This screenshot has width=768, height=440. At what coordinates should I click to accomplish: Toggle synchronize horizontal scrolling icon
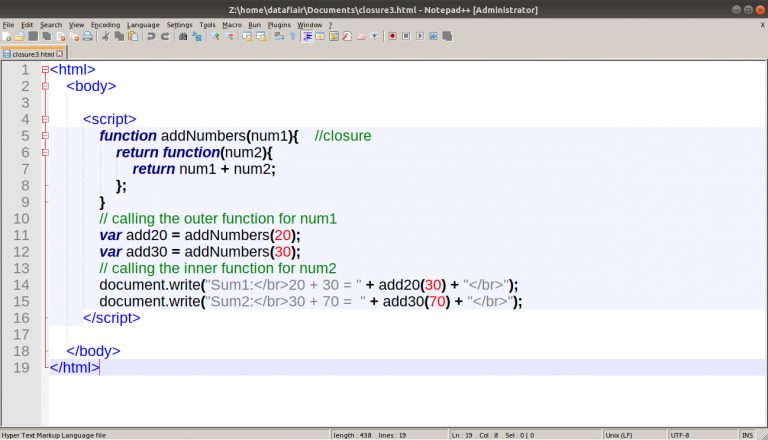point(261,36)
